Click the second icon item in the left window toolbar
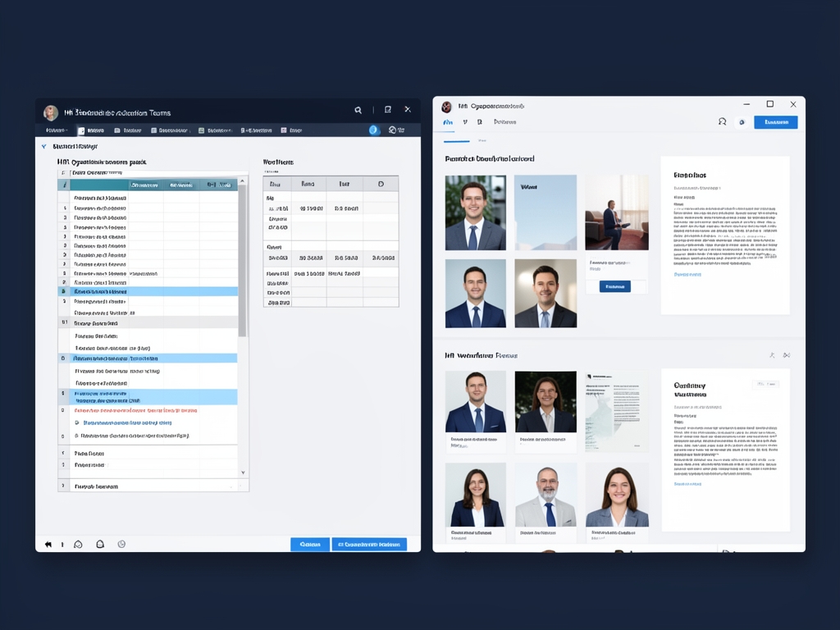 pos(127,130)
